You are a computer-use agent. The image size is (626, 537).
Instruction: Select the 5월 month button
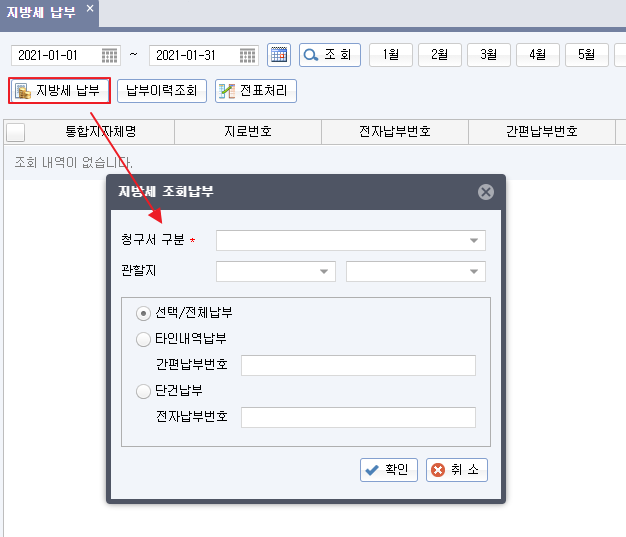click(x=587, y=55)
